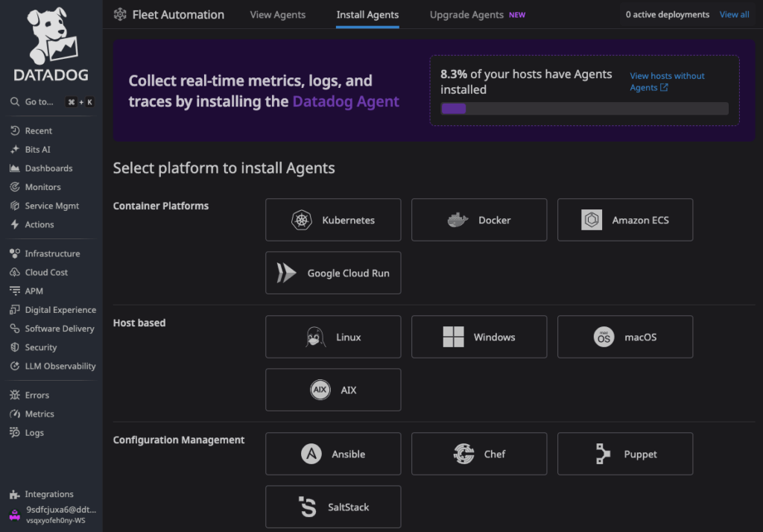Choose the Docker install option
This screenshot has width=763, height=532.
[x=479, y=220]
